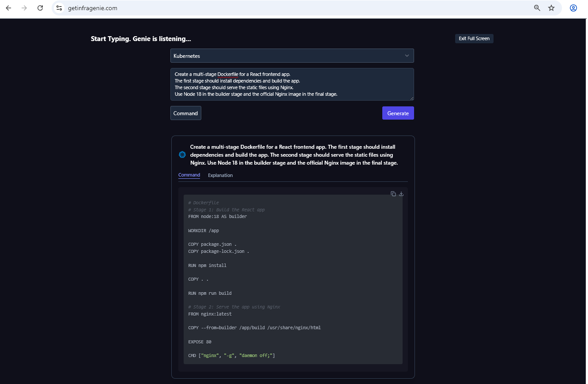Reload the getinfragenie.com page
Screen dimensions: 588x384
coord(40,8)
